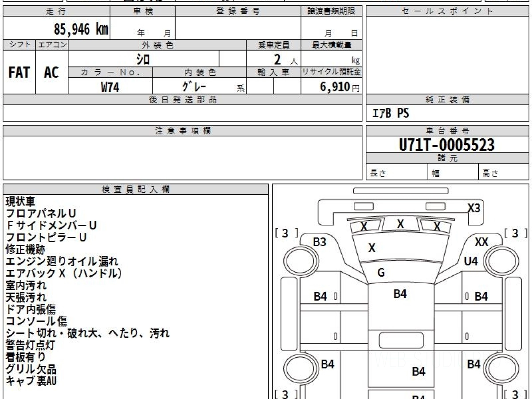
Task: Click the 後日発送部品 heading
Action: 182,100
